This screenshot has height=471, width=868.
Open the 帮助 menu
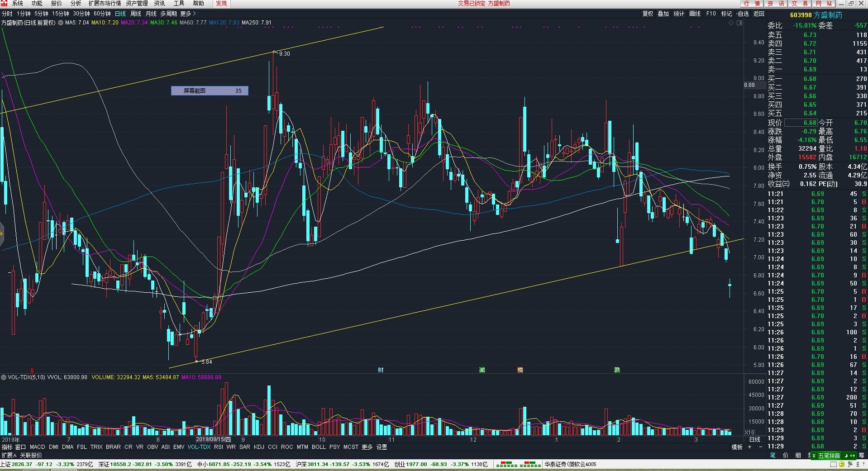click(198, 3)
